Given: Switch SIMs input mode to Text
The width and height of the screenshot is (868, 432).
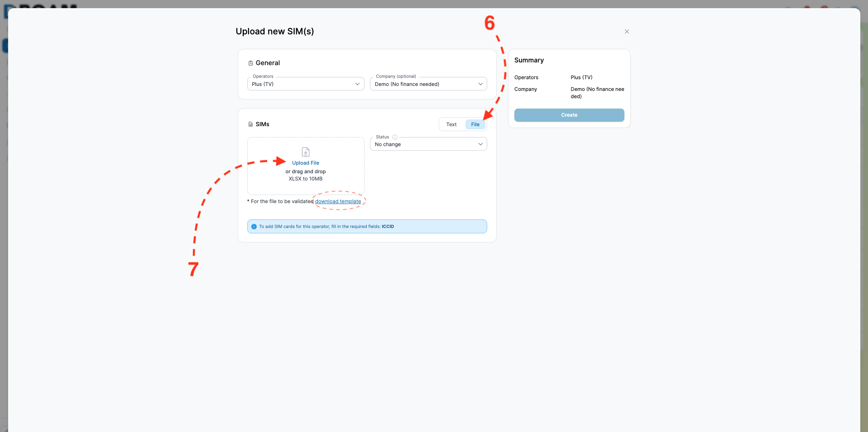Looking at the screenshot, I should [x=451, y=124].
